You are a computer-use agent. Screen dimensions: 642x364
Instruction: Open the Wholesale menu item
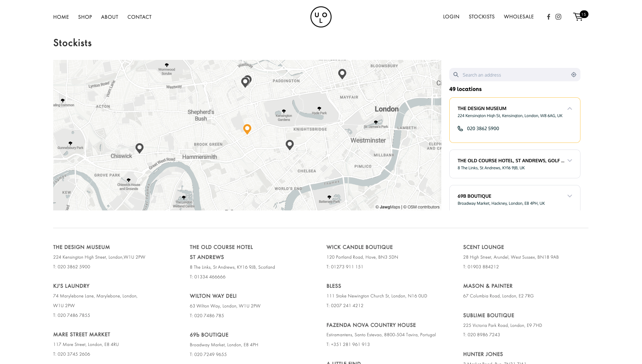pyautogui.click(x=519, y=16)
